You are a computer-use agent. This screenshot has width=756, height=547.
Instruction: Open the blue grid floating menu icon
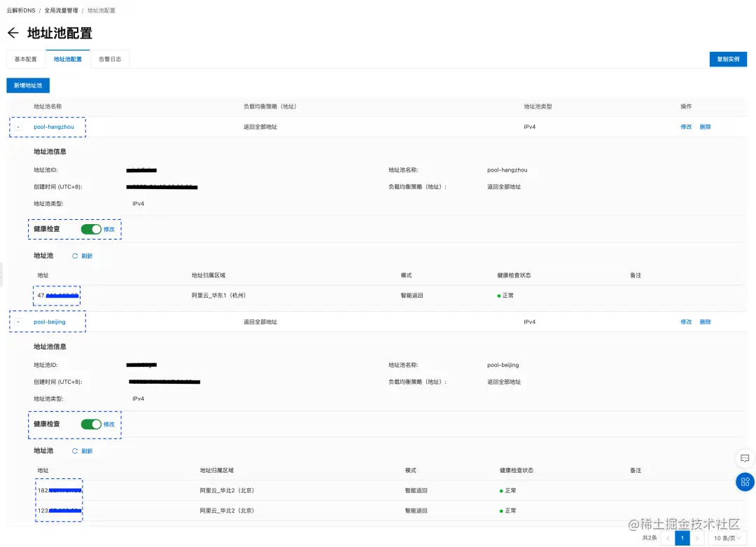[x=745, y=481]
